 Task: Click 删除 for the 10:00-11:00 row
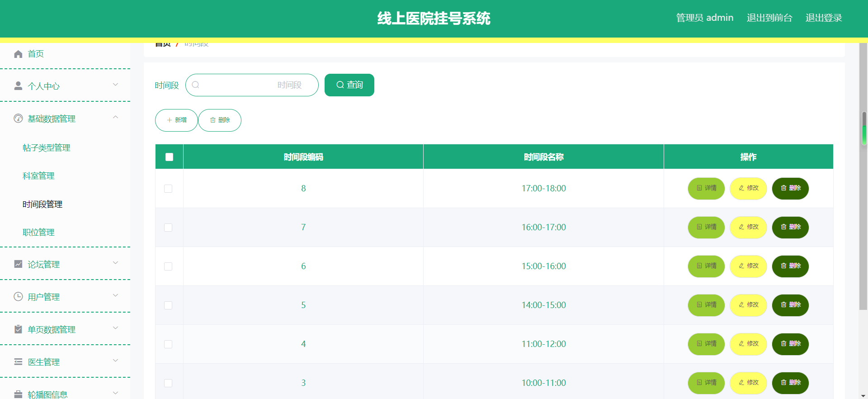790,383
